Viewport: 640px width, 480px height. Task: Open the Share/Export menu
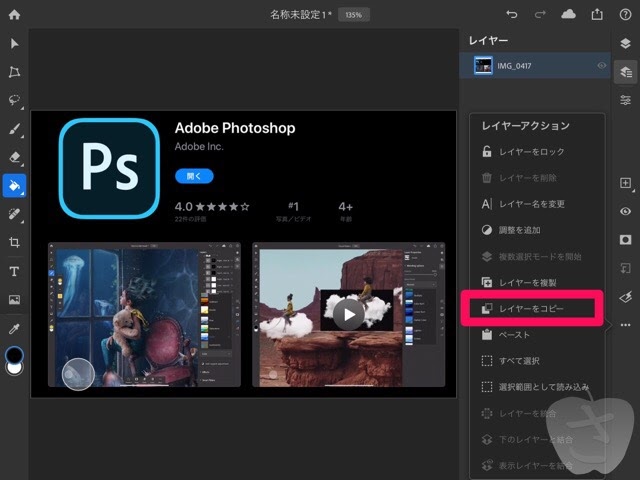point(597,15)
